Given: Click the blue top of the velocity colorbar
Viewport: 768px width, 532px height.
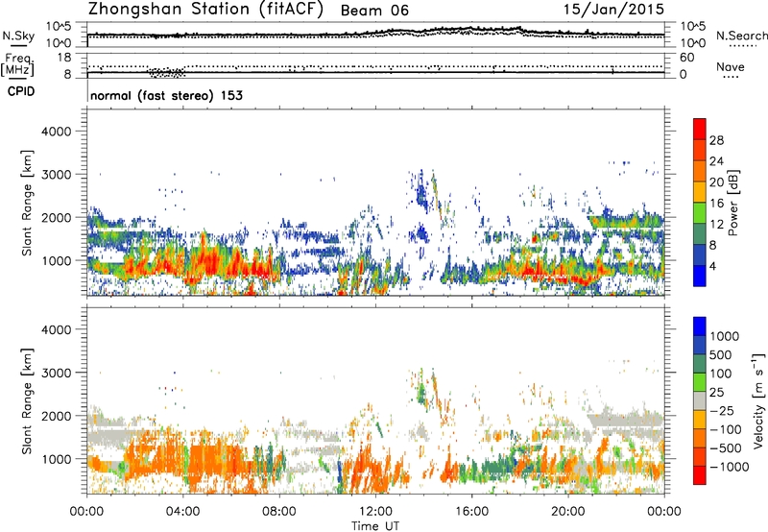Looking at the screenshot, I should pos(700,326).
